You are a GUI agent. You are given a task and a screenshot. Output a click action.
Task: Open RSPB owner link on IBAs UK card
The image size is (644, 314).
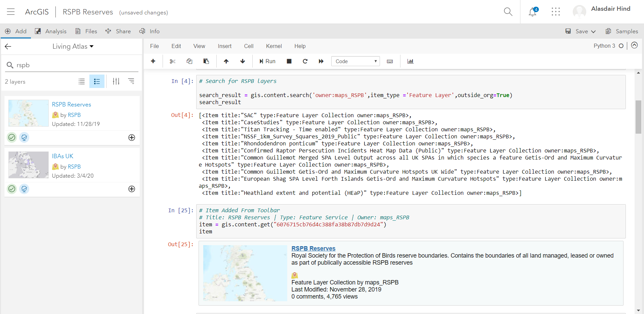(74, 167)
